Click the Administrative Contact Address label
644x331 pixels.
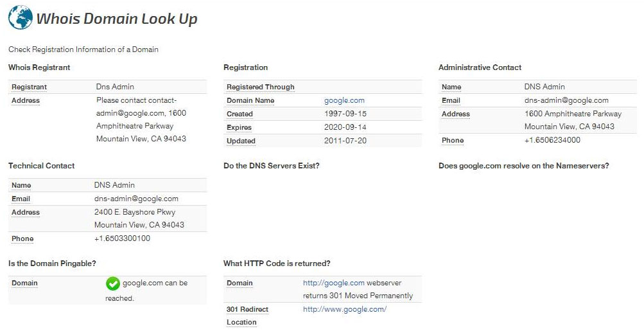pyautogui.click(x=455, y=114)
